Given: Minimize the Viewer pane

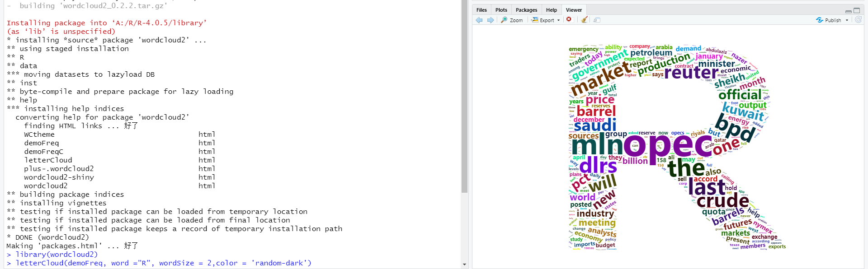Looking at the screenshot, I should (848, 11).
